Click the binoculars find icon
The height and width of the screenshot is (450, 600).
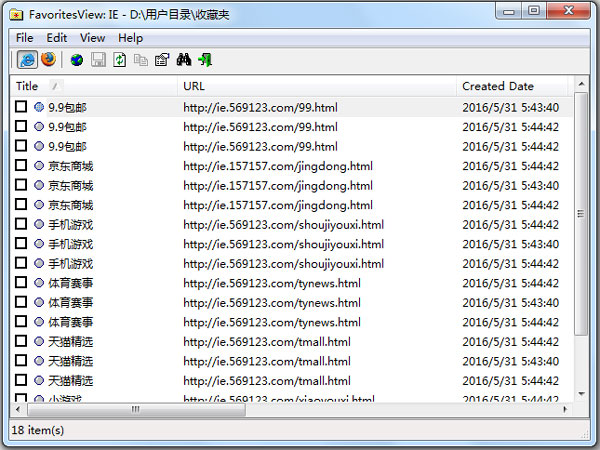184,60
